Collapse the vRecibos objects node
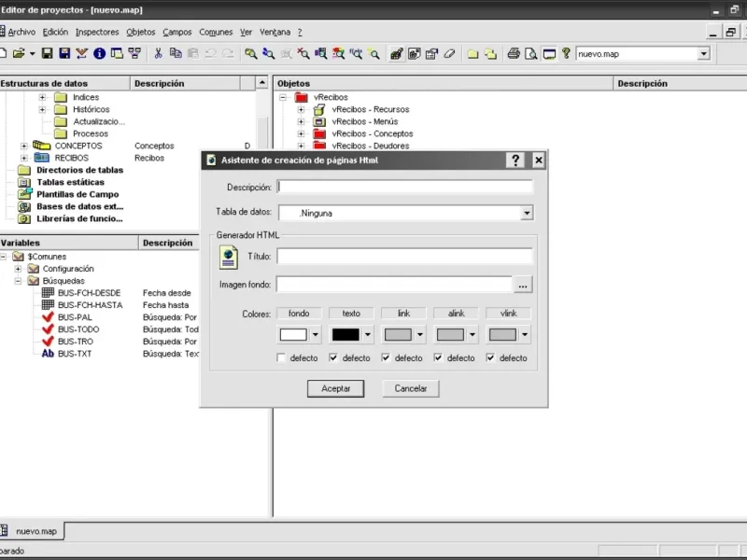The width and height of the screenshot is (747, 560). click(x=283, y=97)
